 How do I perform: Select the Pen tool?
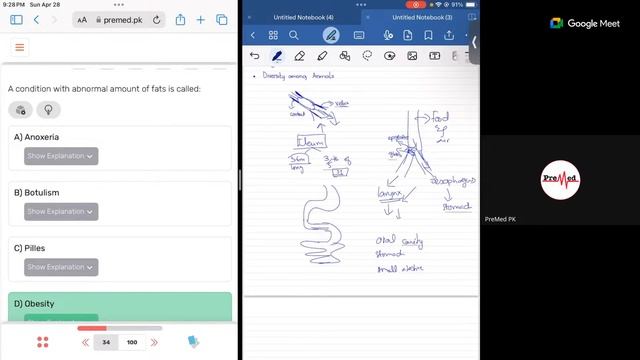[x=277, y=56]
